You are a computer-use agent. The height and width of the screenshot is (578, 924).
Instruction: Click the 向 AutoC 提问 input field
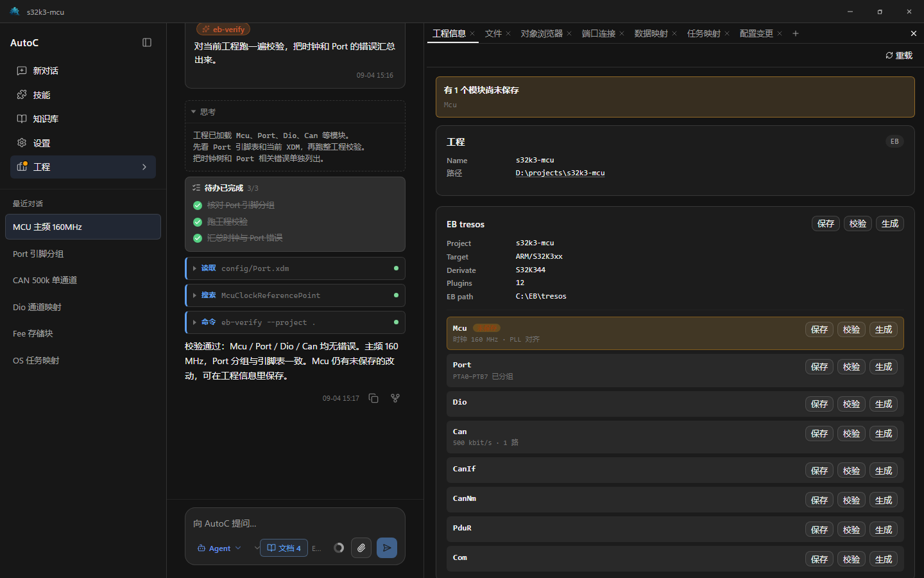coord(295,523)
